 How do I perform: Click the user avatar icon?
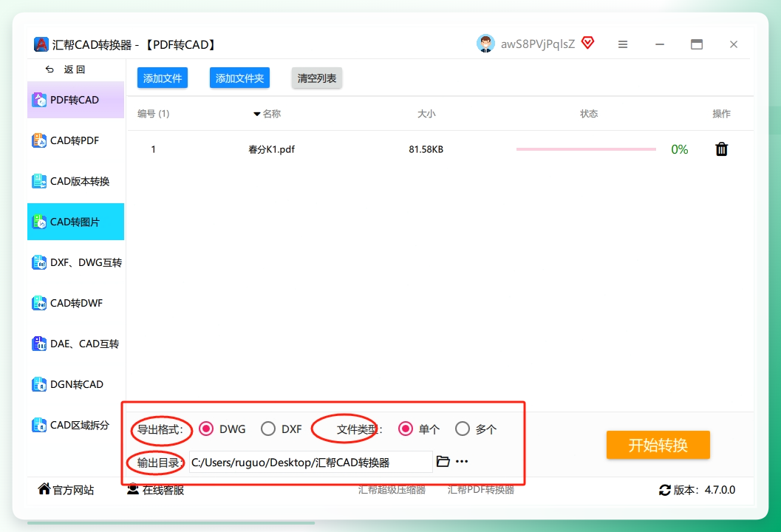(x=485, y=44)
